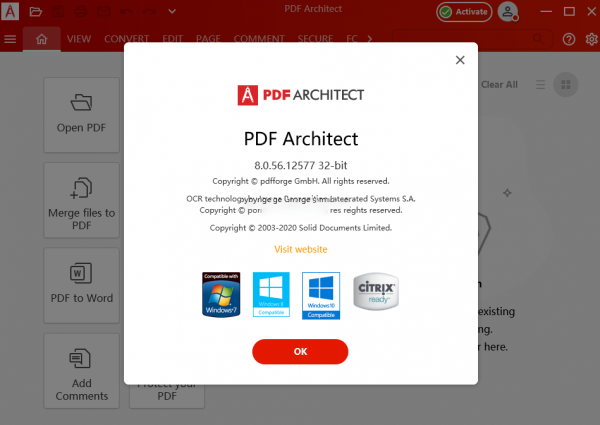Click the Merge files to PDF tile
600x425 pixels.
pyautogui.click(x=82, y=200)
